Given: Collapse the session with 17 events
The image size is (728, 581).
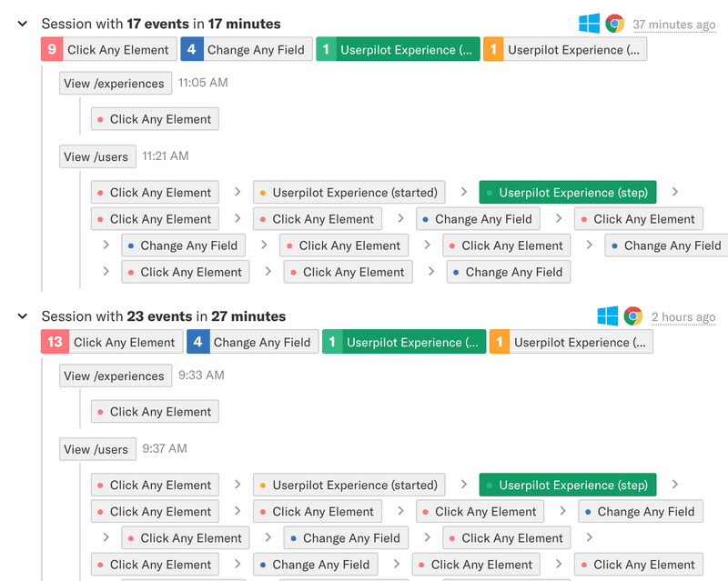Looking at the screenshot, I should point(23,24).
